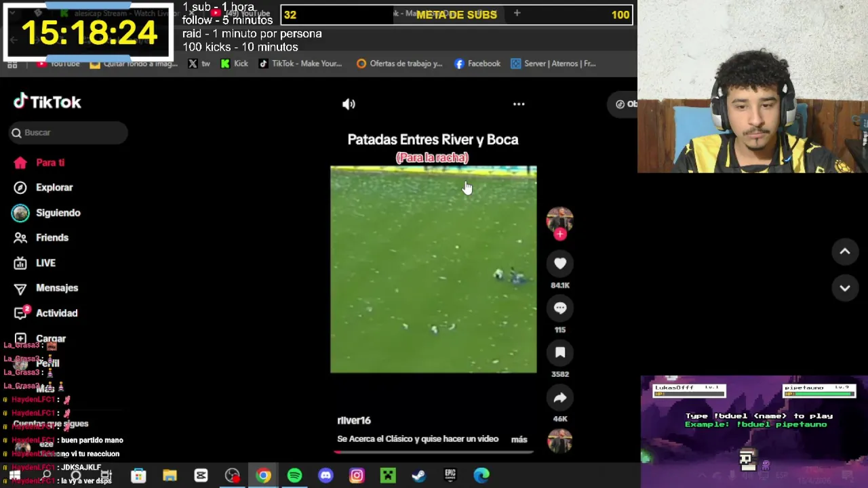
Task: Click the playing video to pause
Action: point(433,270)
